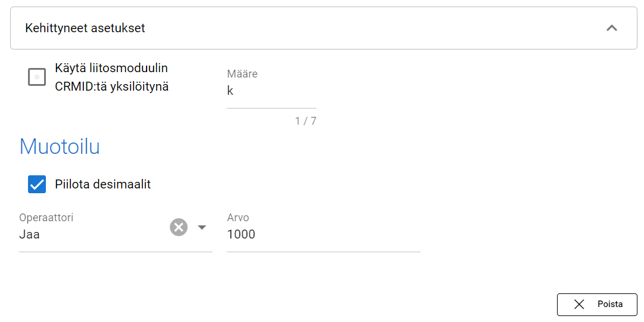Click the Muotoilu section heading
This screenshot has width=644, height=322.
coord(60,147)
